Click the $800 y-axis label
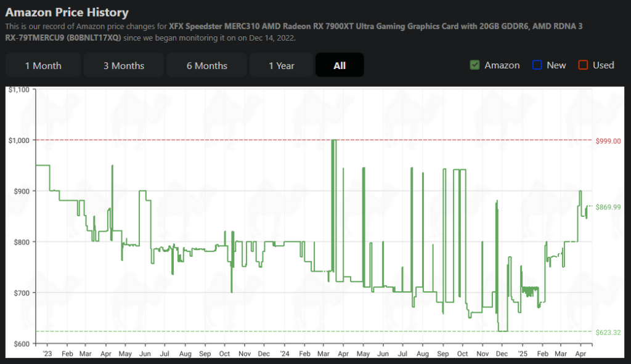Screen dimensions: 631x364 pyautogui.click(x=22, y=242)
